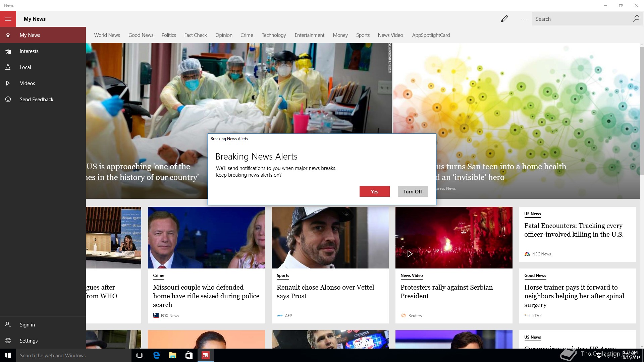Select the Sports tab
644x362 pixels.
pyautogui.click(x=363, y=35)
